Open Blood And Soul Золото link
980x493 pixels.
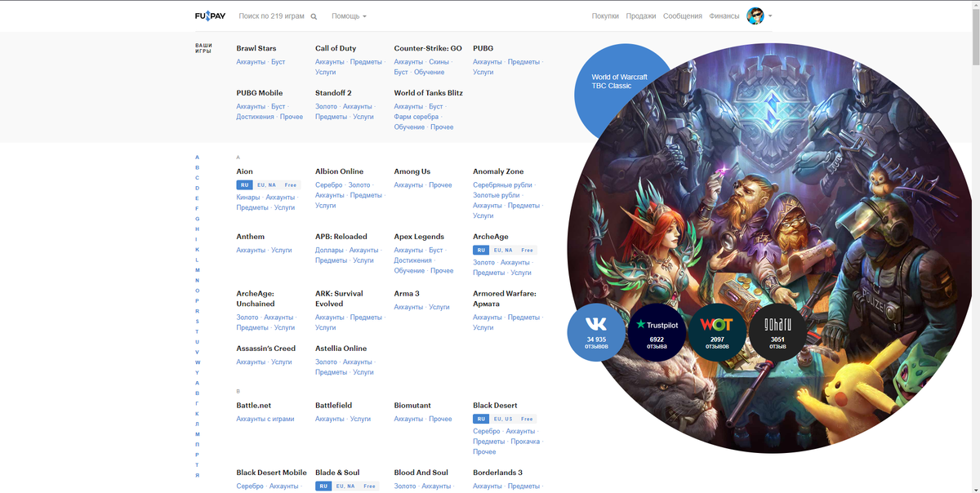pyautogui.click(x=405, y=486)
